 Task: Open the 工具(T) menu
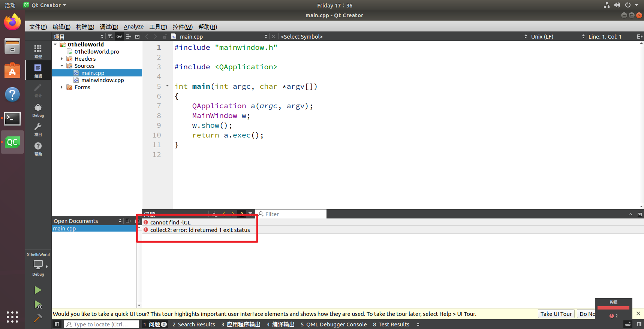pos(158,27)
